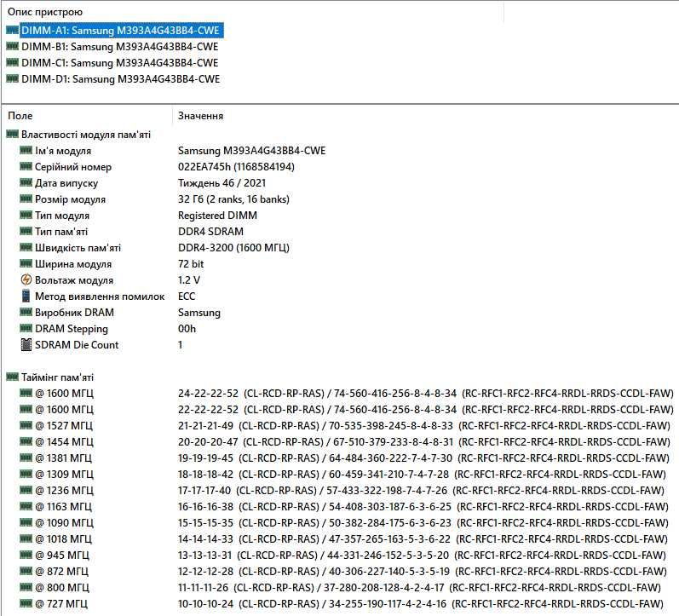The height and width of the screenshot is (616, 679).
Task: Click the icon beside '@ 1309 МГЦ'
Action: 26,474
